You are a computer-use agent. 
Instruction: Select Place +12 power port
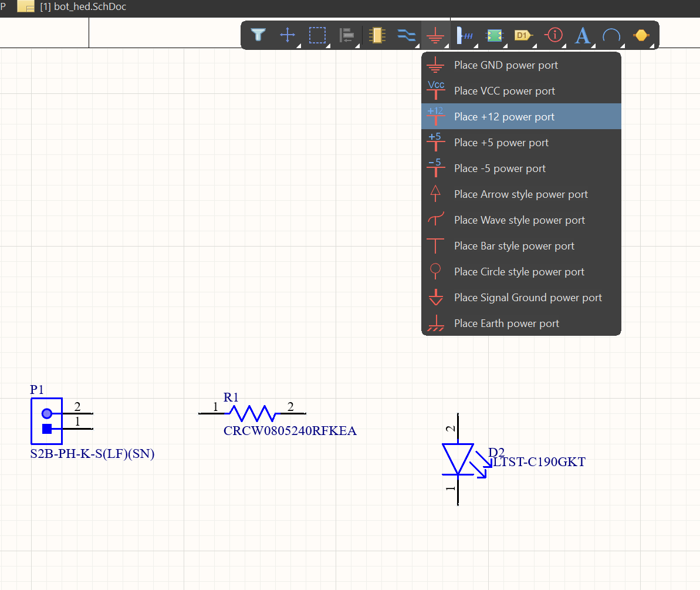click(x=521, y=117)
